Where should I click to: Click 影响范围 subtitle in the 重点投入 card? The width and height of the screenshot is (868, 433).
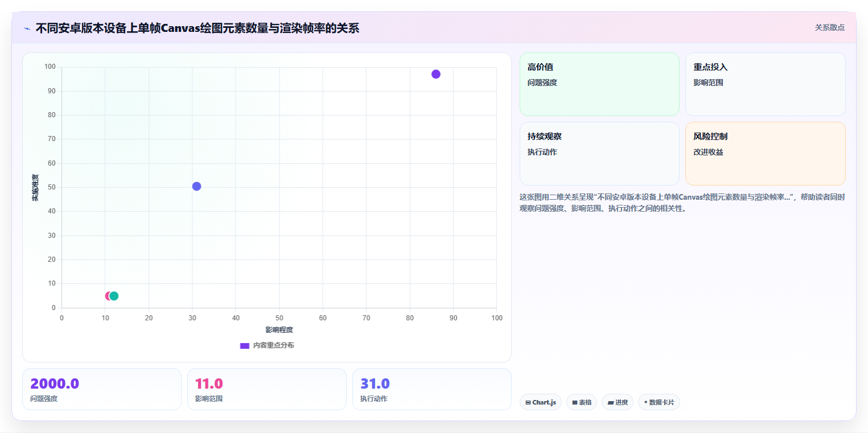pyautogui.click(x=708, y=83)
